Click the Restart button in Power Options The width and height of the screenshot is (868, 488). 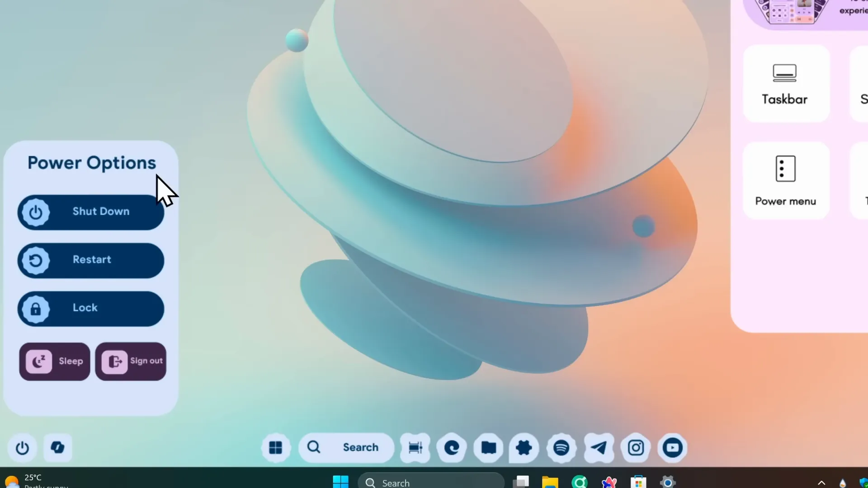pyautogui.click(x=90, y=260)
